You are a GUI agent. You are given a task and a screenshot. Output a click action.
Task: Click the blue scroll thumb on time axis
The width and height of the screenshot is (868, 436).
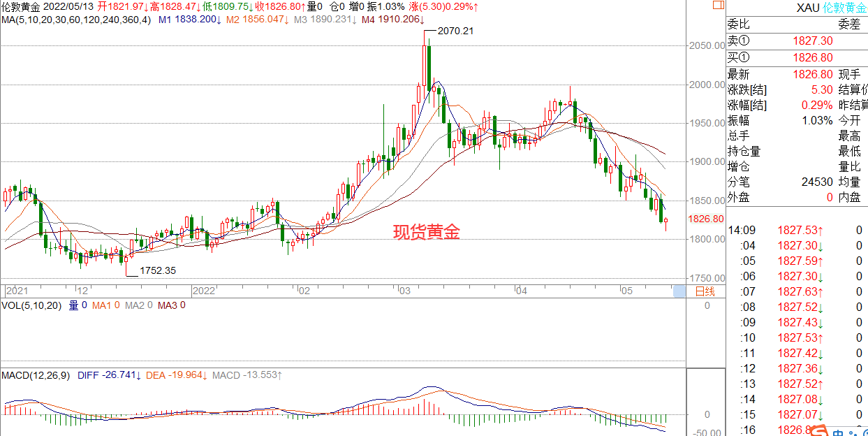pyautogui.click(x=679, y=291)
